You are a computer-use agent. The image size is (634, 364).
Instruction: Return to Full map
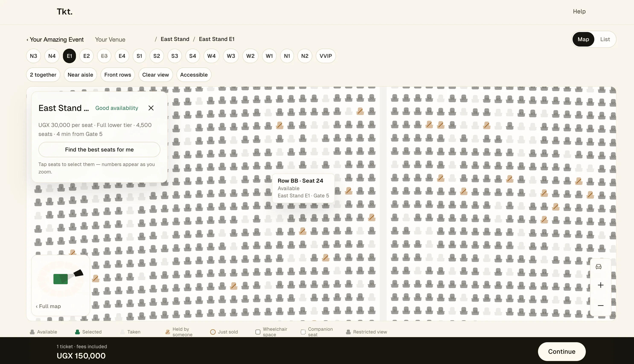click(x=48, y=306)
